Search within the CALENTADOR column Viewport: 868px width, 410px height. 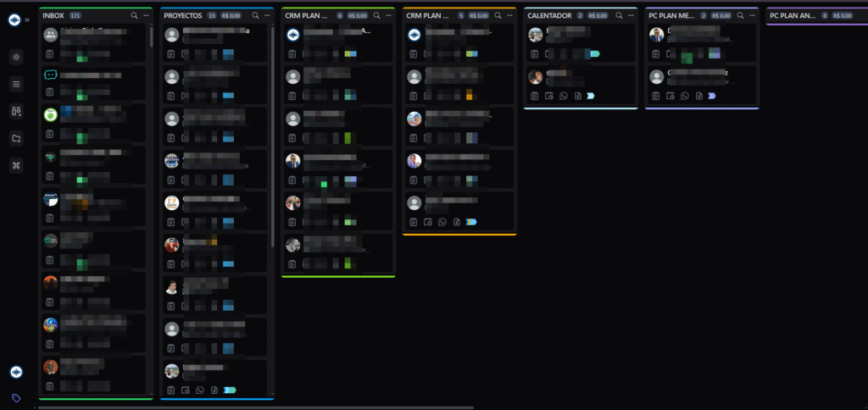[619, 15]
